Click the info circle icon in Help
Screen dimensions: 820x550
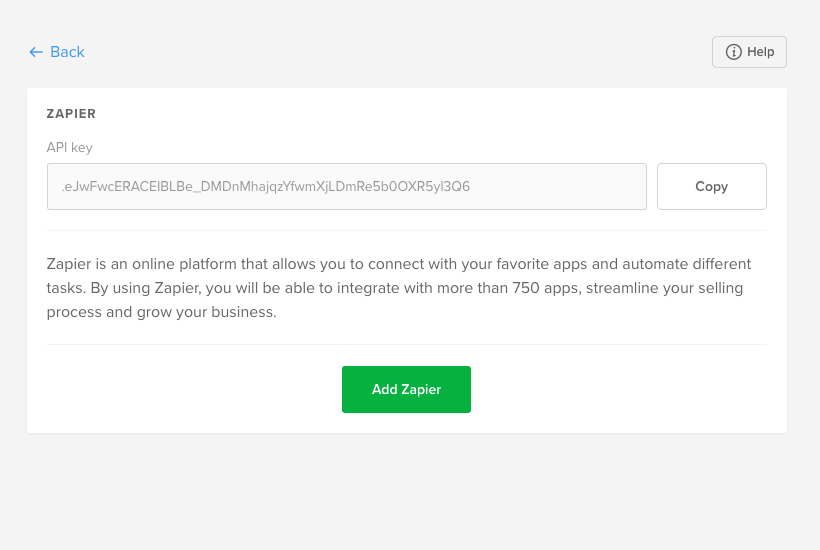tap(733, 52)
